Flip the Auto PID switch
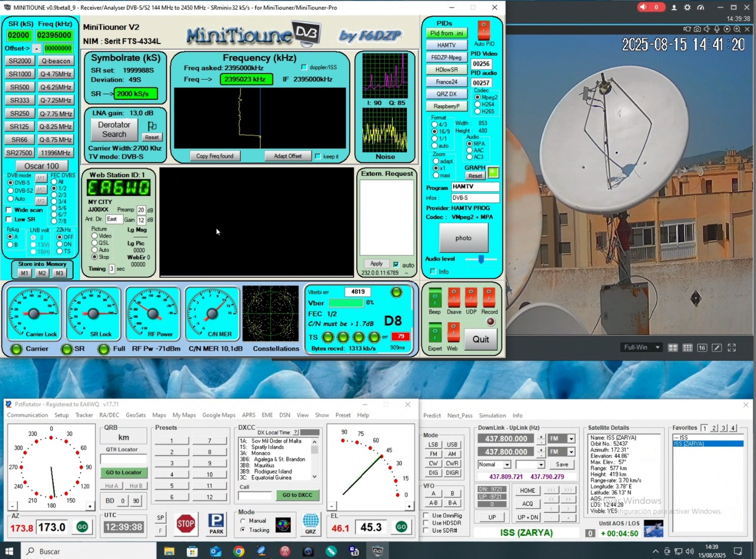This screenshot has width=756, height=559. click(483, 30)
